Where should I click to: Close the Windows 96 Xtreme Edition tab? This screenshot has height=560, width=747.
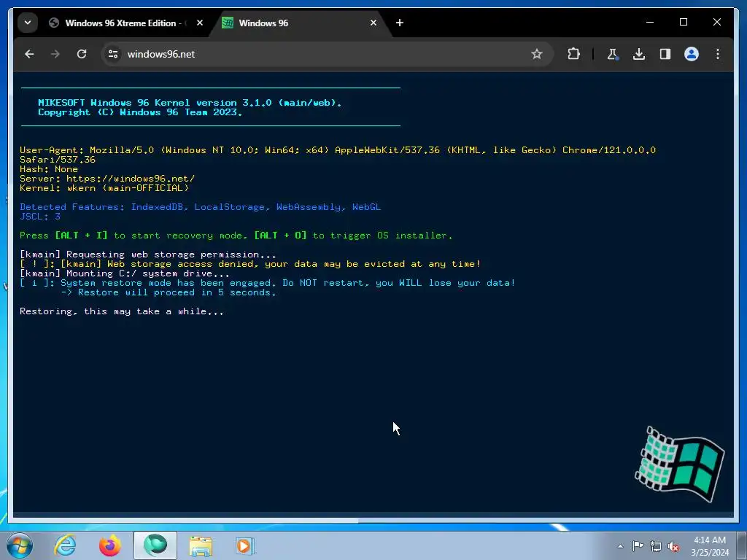coord(200,23)
